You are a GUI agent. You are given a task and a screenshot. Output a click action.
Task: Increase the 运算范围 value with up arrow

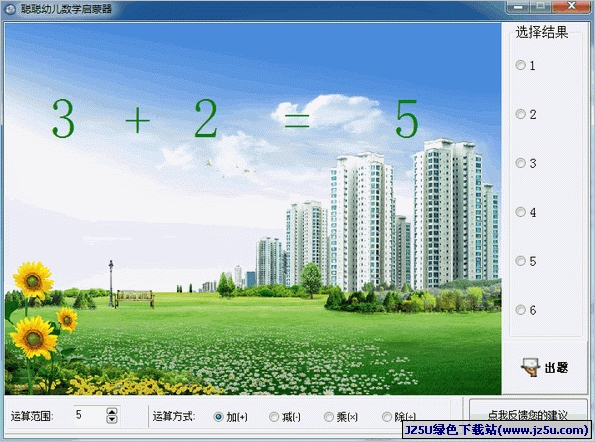tap(112, 411)
